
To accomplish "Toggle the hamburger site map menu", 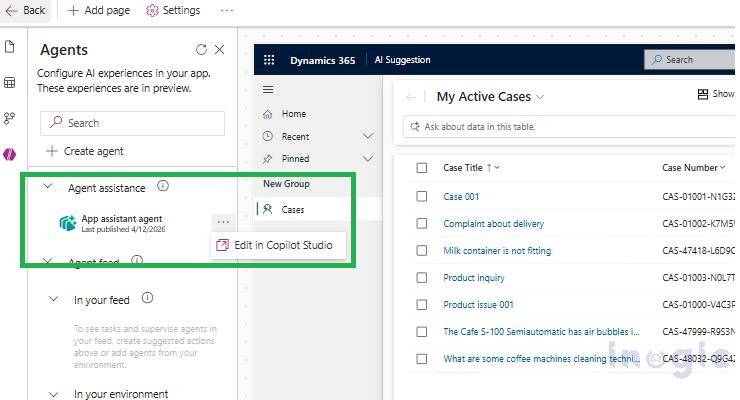I will click(268, 90).
